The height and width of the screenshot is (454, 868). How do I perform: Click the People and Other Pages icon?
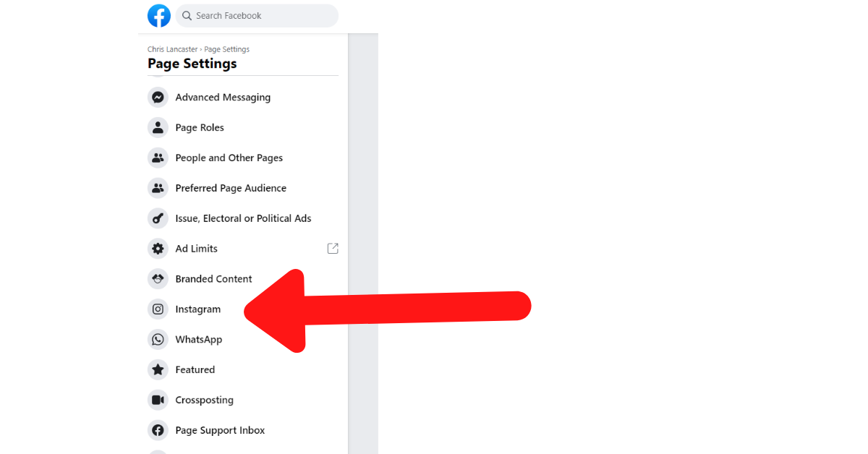tap(158, 158)
